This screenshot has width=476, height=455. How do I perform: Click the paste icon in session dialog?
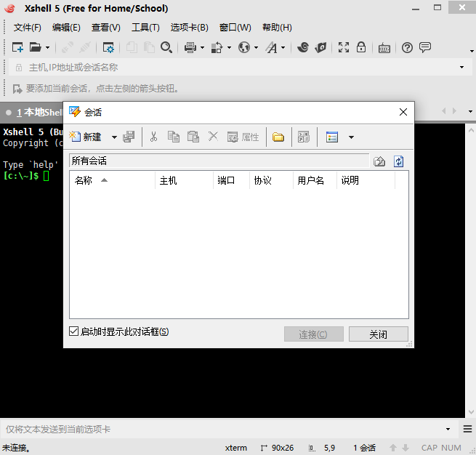(x=193, y=137)
